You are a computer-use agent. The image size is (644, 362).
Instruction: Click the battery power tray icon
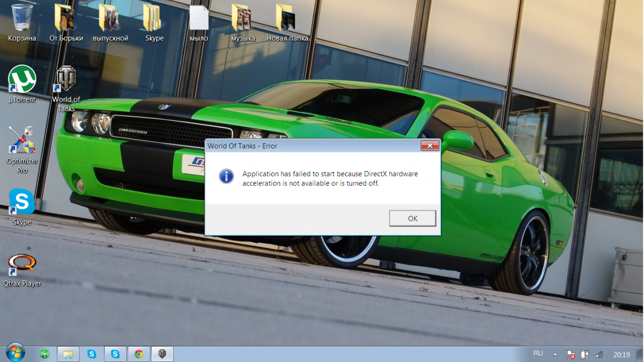coord(585,354)
